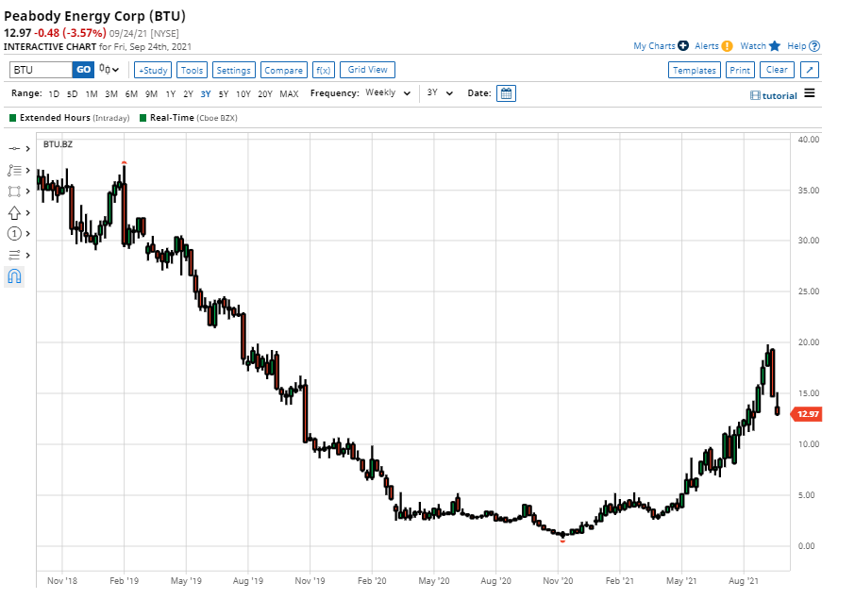
Task: Select the up arrow marker tool
Action: coord(14,212)
